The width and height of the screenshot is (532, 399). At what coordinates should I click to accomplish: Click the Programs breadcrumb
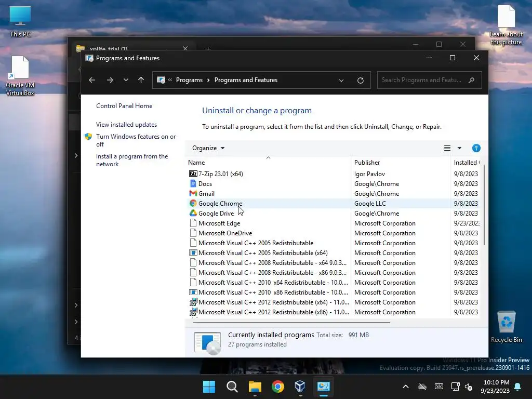coord(189,80)
